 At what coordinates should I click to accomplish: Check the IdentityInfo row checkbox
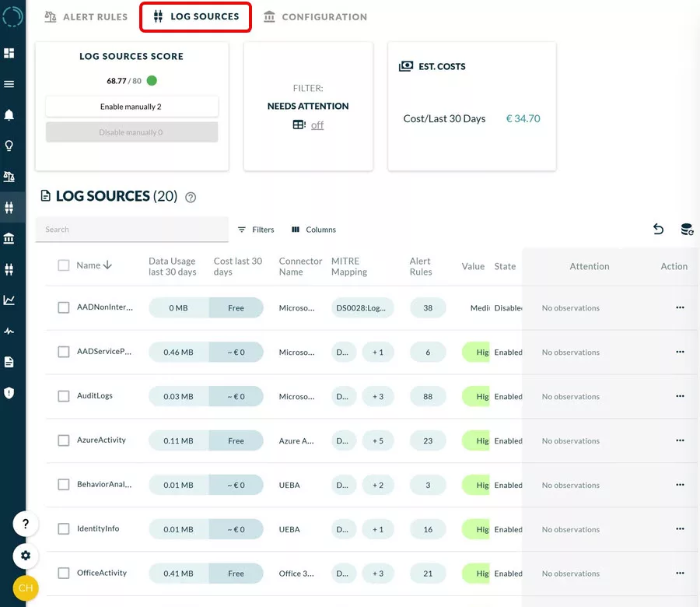[x=64, y=528]
